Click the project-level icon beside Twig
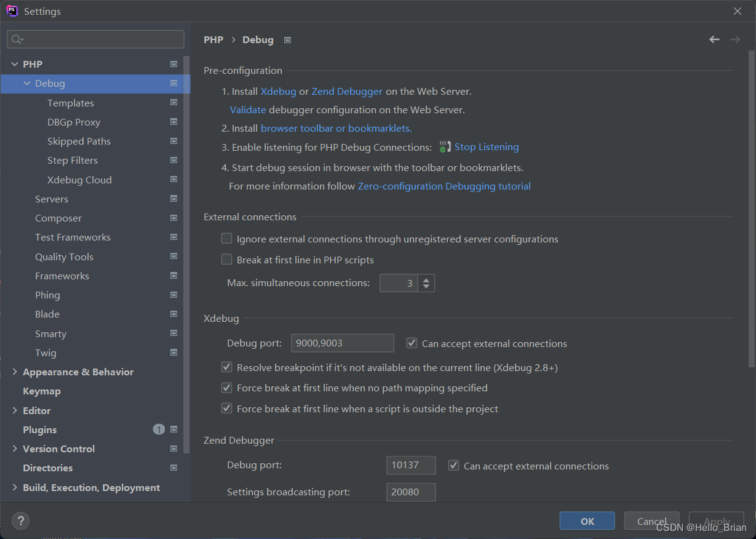This screenshot has height=539, width=756. (x=174, y=353)
